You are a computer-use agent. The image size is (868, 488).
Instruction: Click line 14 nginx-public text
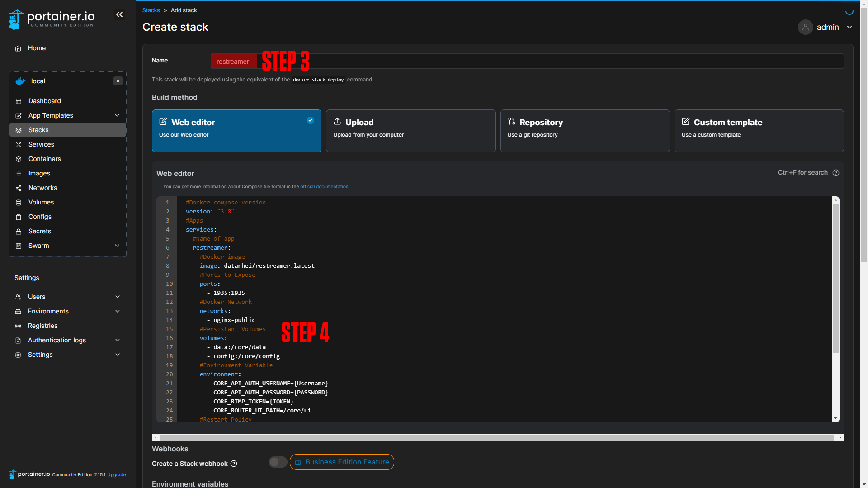coord(234,320)
